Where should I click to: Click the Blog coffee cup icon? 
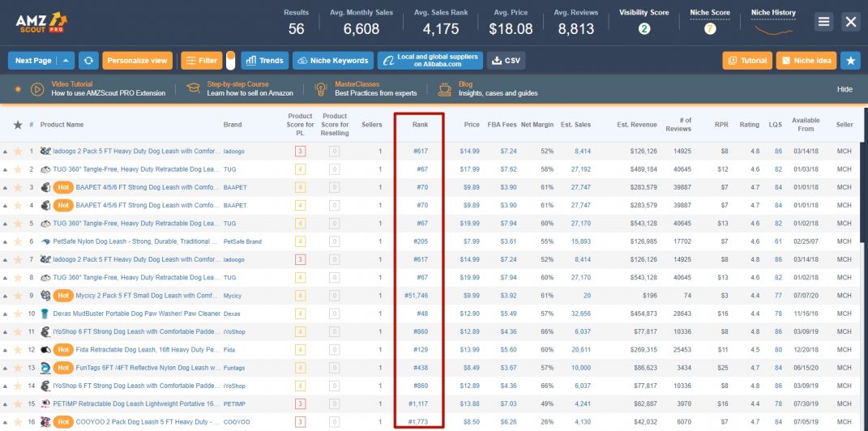444,89
